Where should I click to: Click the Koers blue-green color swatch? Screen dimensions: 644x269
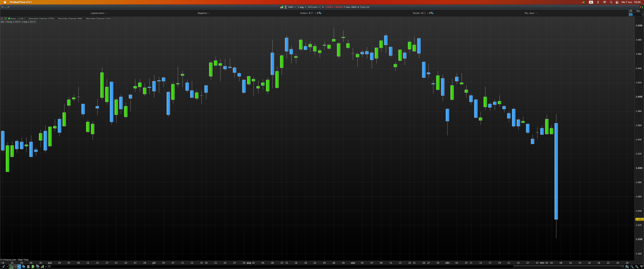click(x=9, y=19)
